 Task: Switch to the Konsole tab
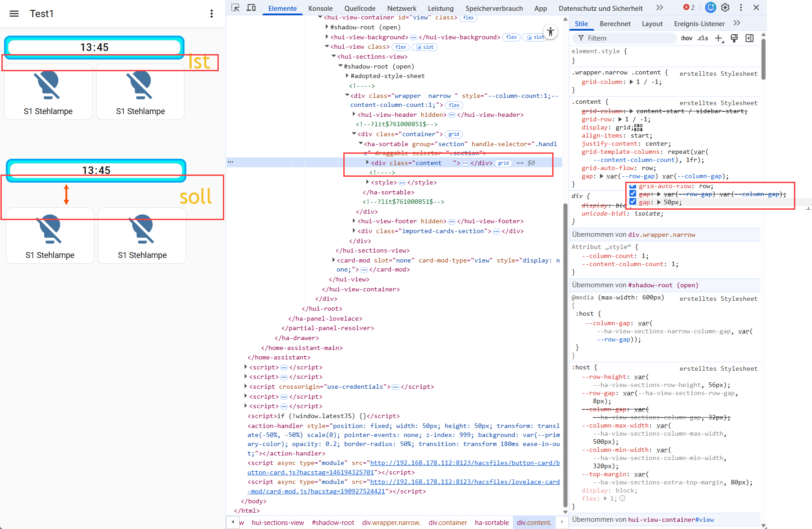320,9
